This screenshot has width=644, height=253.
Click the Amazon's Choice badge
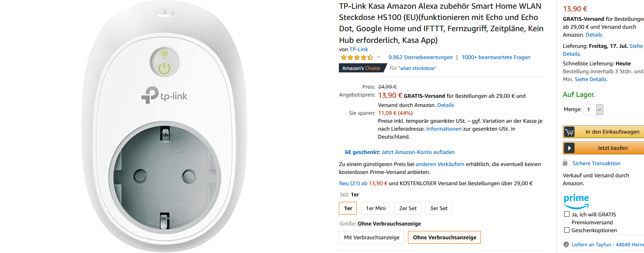coord(361,68)
